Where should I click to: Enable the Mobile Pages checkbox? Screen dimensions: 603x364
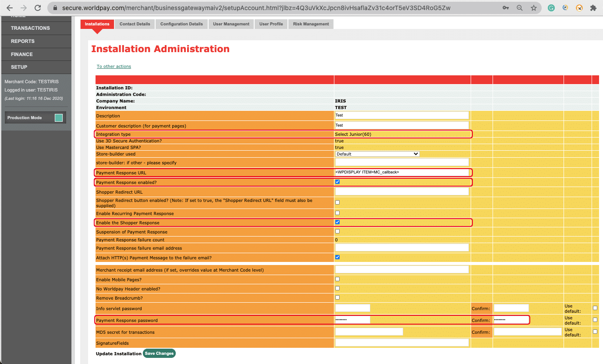[x=337, y=279]
